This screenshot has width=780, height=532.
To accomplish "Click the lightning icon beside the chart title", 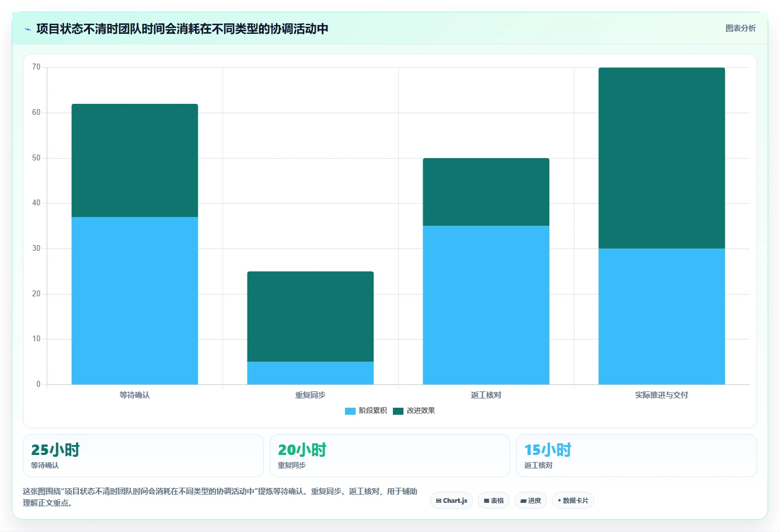I will [28, 29].
